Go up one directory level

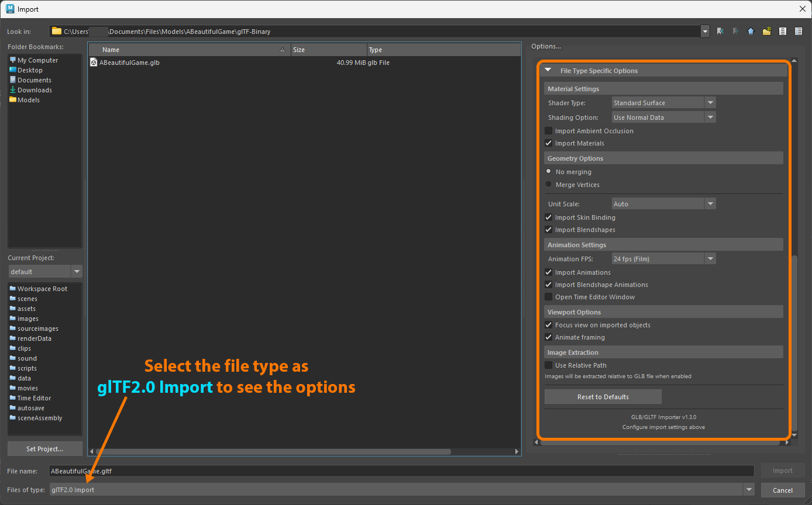[751, 31]
